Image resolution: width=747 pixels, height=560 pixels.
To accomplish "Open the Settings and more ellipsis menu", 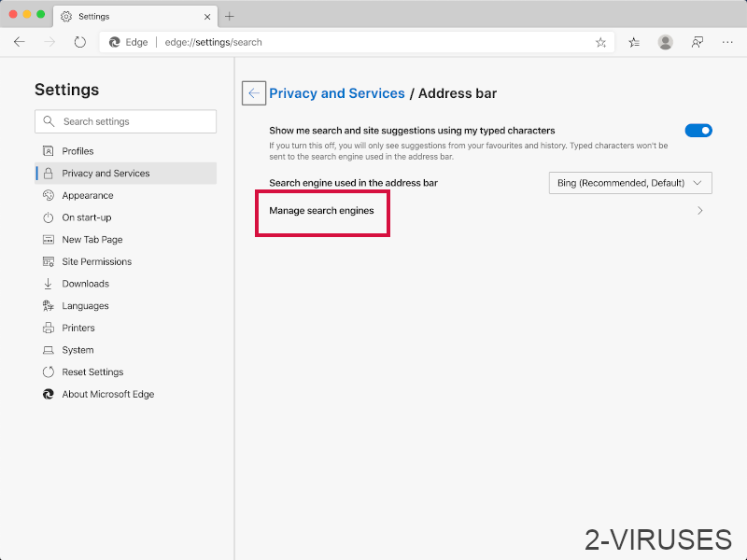I will [x=727, y=42].
